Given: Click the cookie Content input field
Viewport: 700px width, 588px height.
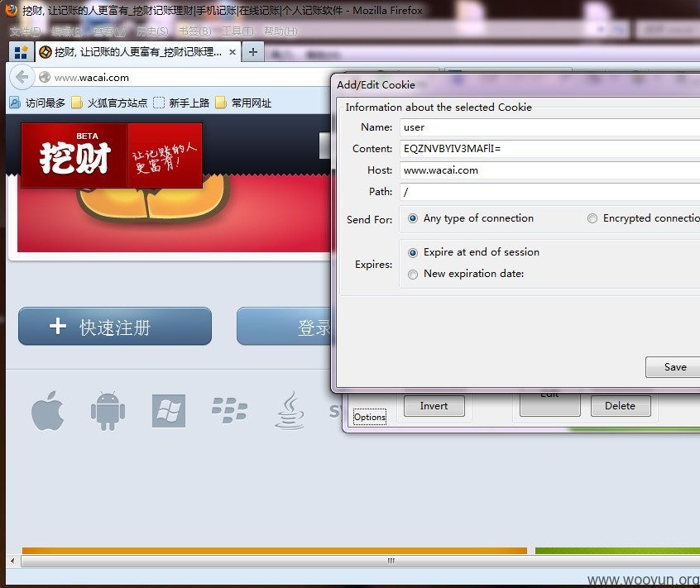Looking at the screenshot, I should [x=550, y=149].
